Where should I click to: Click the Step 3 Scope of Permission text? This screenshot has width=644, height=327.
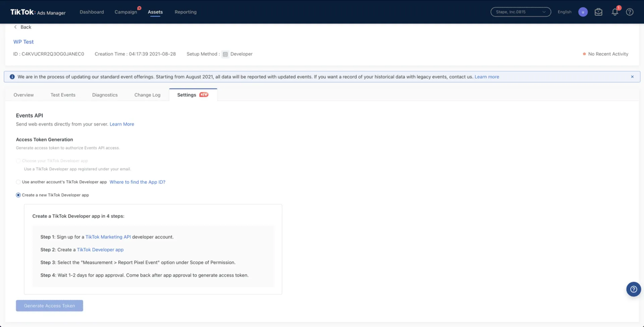coord(138,262)
